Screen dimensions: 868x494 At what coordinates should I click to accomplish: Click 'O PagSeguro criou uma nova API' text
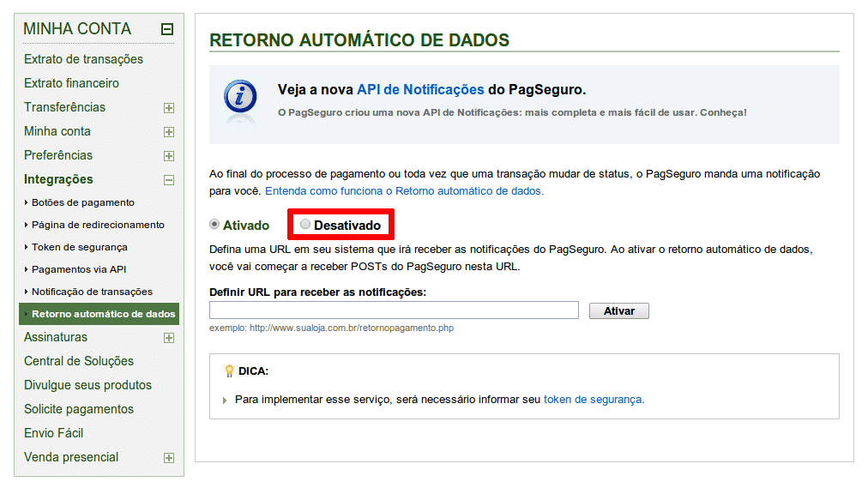512,112
